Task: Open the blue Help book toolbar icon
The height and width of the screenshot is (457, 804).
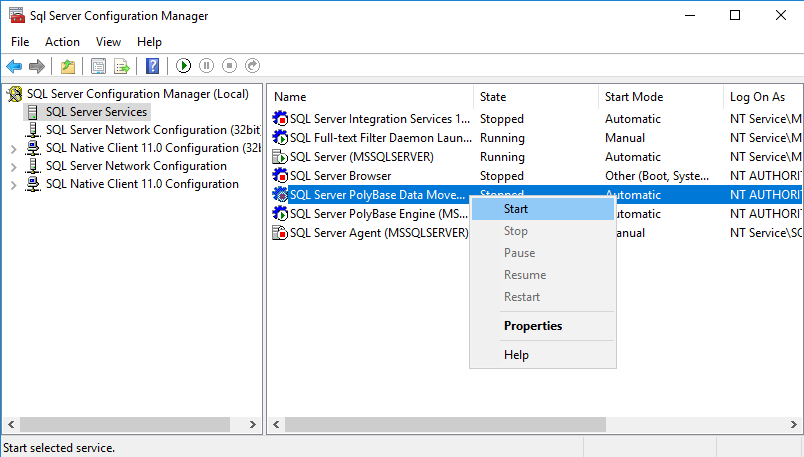Action: [152, 66]
